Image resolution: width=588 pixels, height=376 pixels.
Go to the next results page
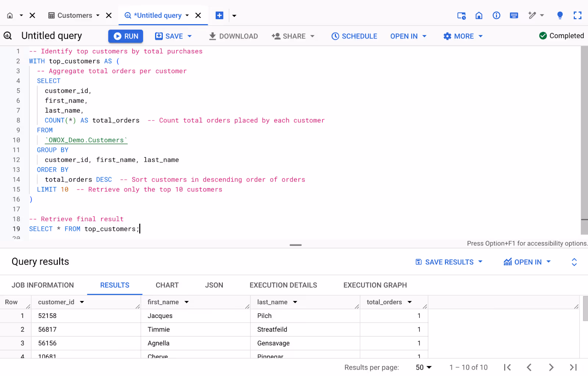coord(551,367)
